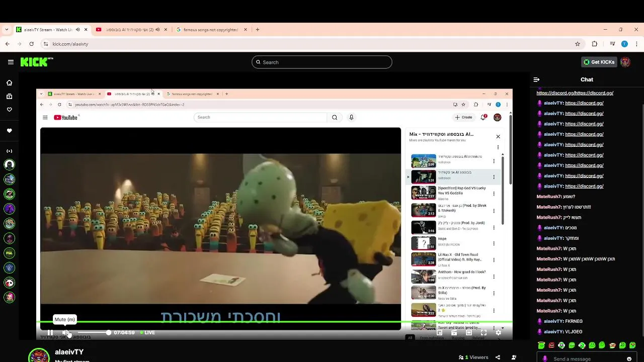Click the Kick search field

point(322,62)
